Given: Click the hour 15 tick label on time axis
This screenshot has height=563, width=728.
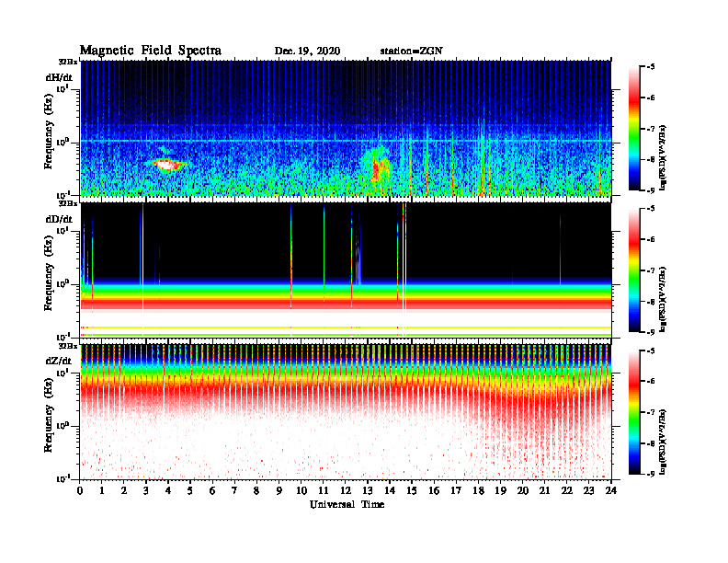Looking at the screenshot, I should tap(412, 491).
